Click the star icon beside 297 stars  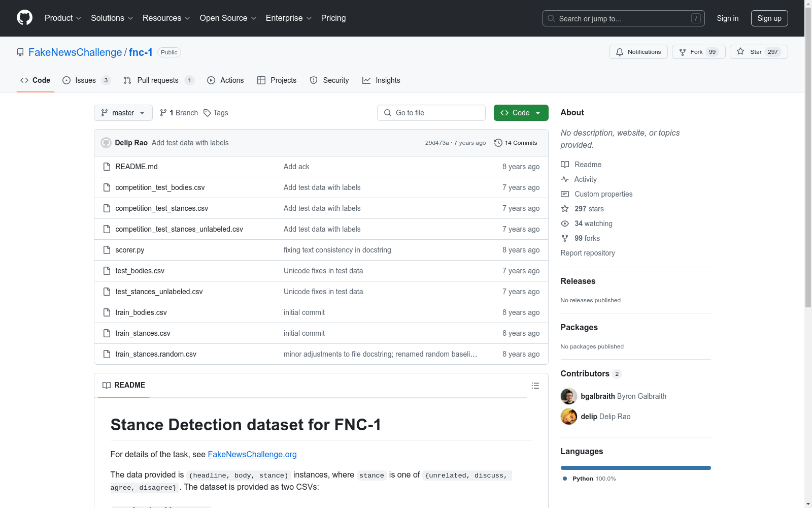(565, 209)
